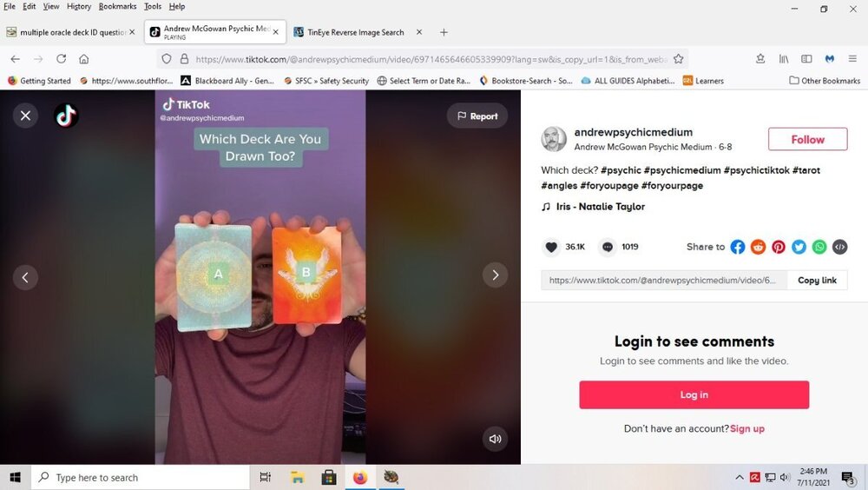Share video to Twitter

[799, 248]
